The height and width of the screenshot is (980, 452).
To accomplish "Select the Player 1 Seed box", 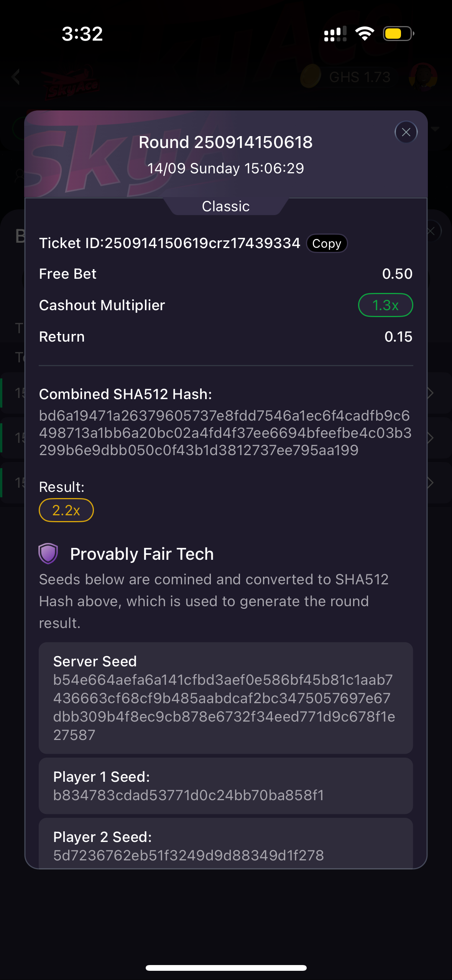I will click(x=226, y=786).
